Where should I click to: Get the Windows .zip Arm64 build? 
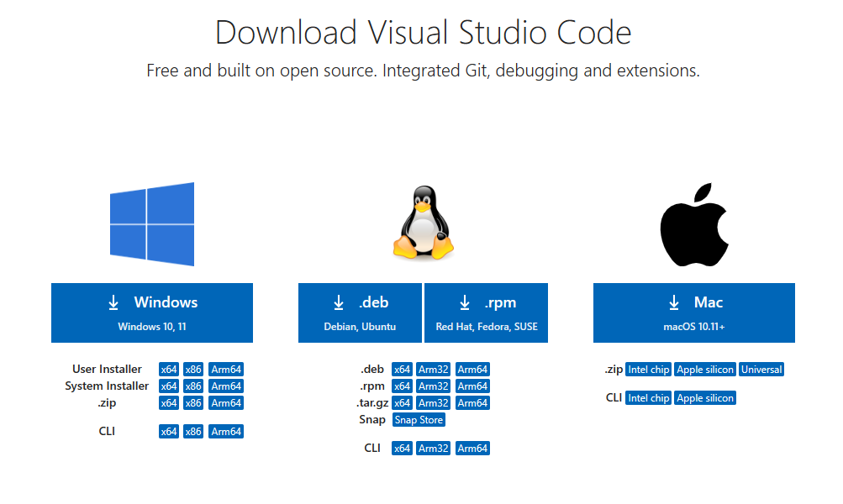coord(226,403)
